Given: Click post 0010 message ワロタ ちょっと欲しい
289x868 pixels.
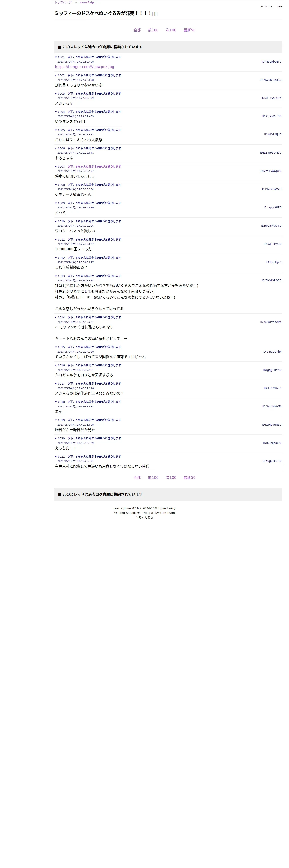Looking at the screenshot, I should (75, 231).
